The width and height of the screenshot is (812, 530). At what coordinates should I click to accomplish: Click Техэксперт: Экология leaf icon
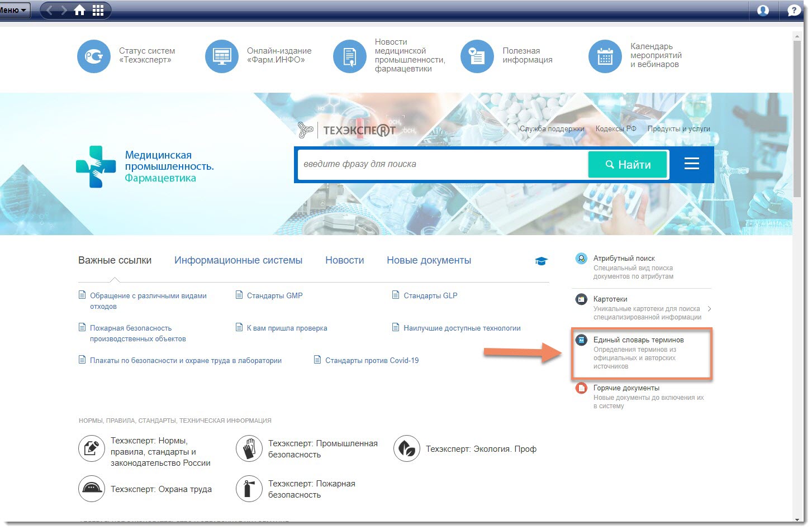coord(407,448)
